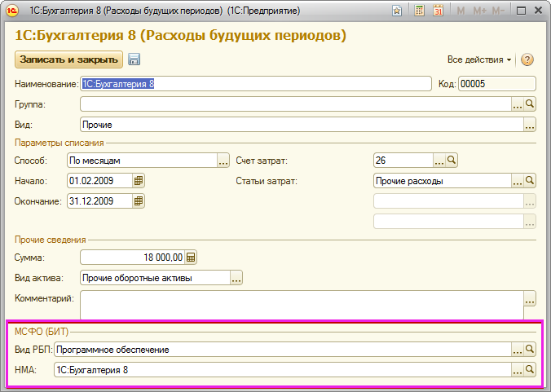Image resolution: width=551 pixels, height=392 pixels.
Task: Open date picker for Начало field
Action: point(139,181)
